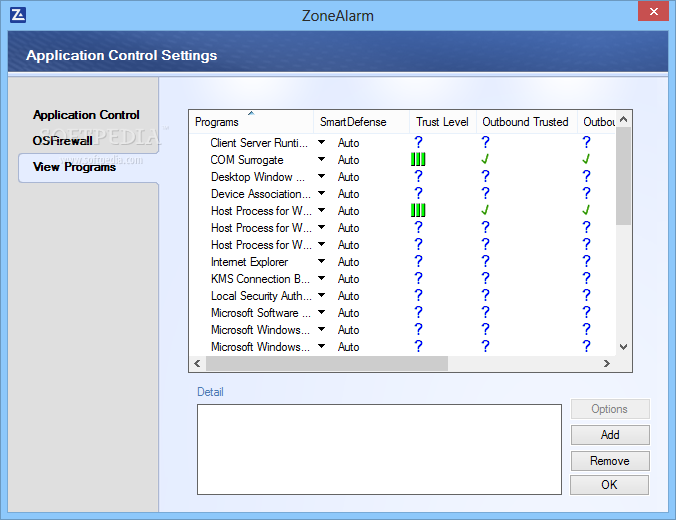Sort by Outbound Trusted column header
Screen dimensions: 676x520
(x=527, y=122)
